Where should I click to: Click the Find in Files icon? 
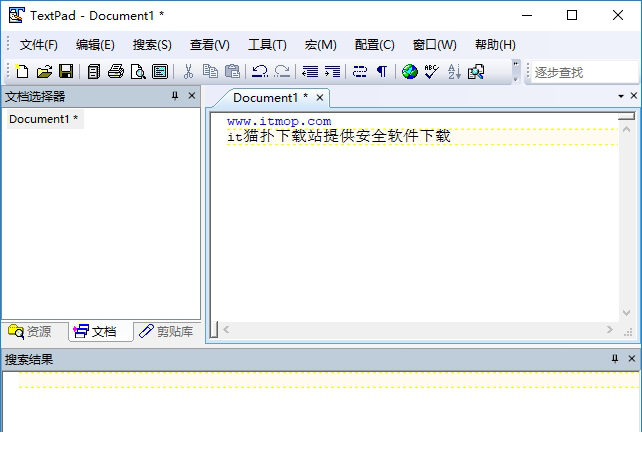pyautogui.click(x=476, y=72)
